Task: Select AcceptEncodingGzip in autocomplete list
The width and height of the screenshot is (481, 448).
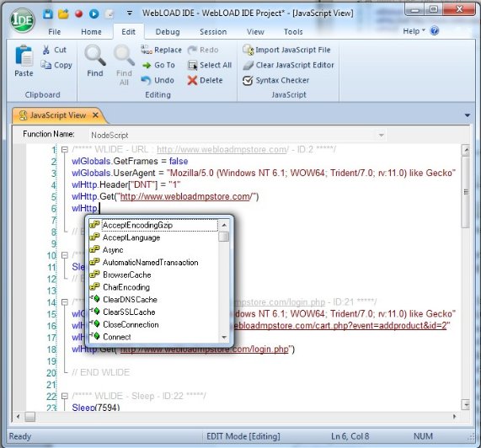Action: coord(153,225)
